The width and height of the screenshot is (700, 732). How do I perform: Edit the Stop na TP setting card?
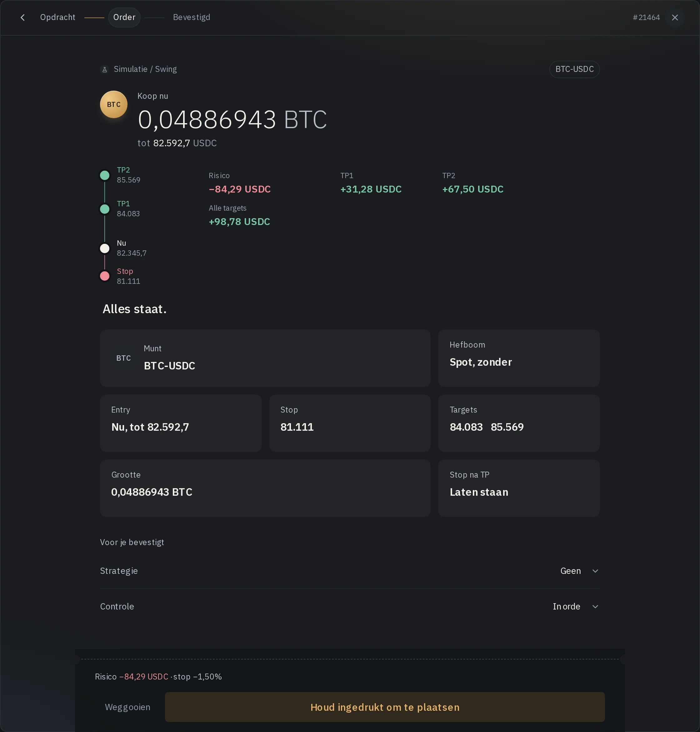click(519, 488)
